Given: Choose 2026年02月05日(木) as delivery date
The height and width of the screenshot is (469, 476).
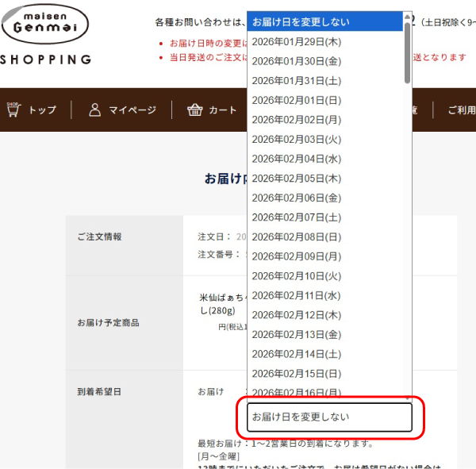Looking at the screenshot, I should tap(324, 179).
